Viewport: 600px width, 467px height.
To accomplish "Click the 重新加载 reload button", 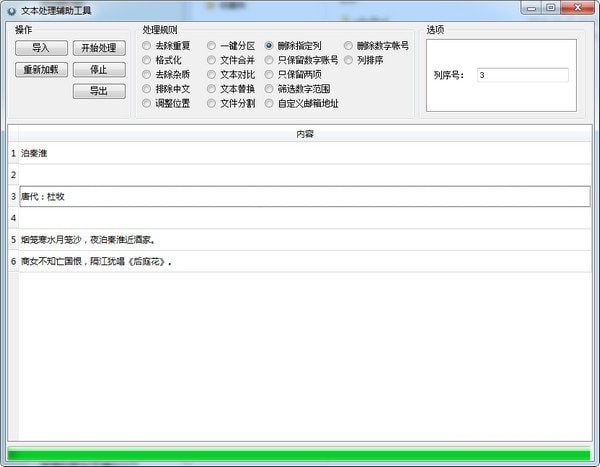I will 41,70.
